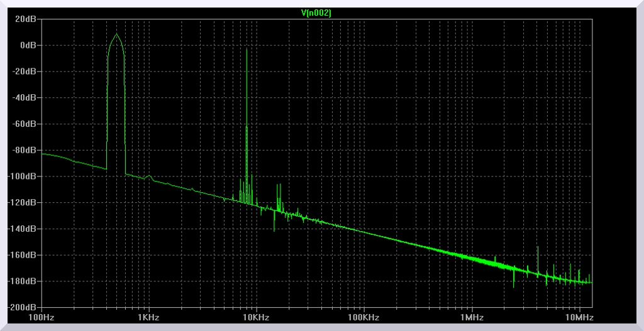Screen dimensions: 644x331
Task: Click the top of the wide peak near 500Hz
Action: (116, 34)
